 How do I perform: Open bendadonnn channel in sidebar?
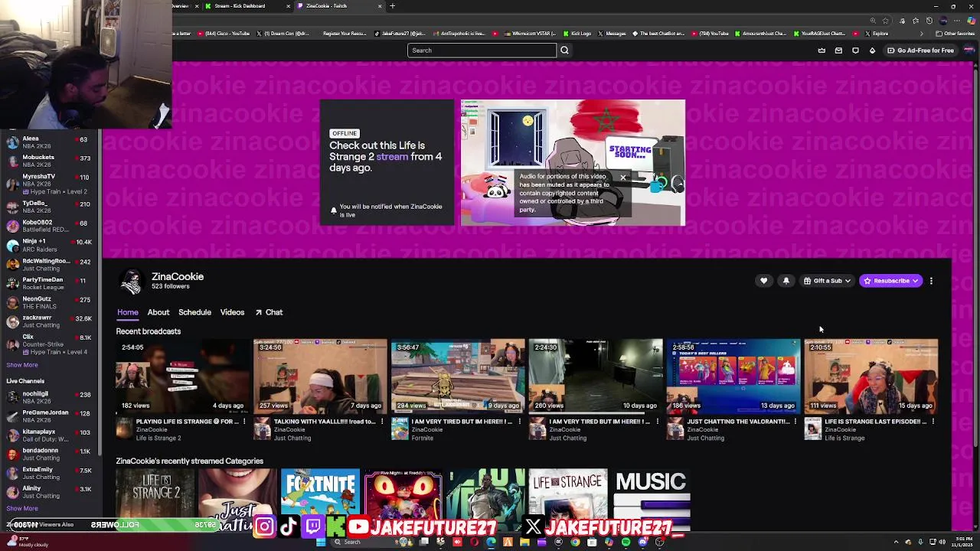point(51,454)
